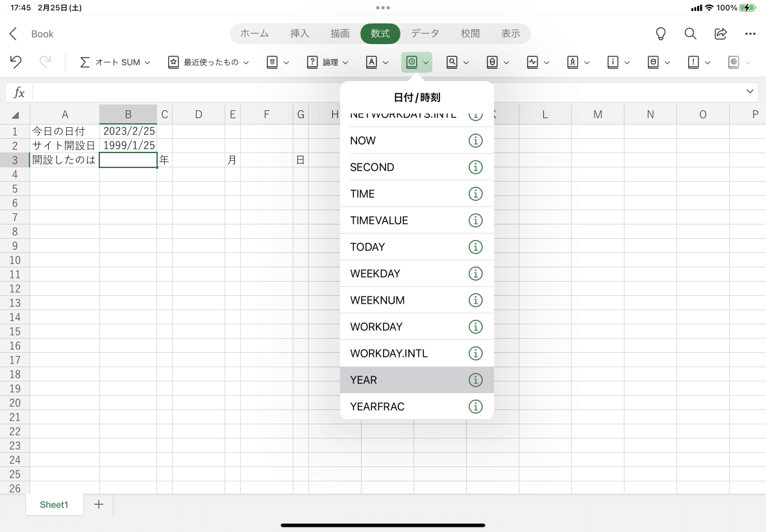The width and height of the screenshot is (766, 532).
Task: Show info for the WEEKDAY function
Action: click(475, 273)
